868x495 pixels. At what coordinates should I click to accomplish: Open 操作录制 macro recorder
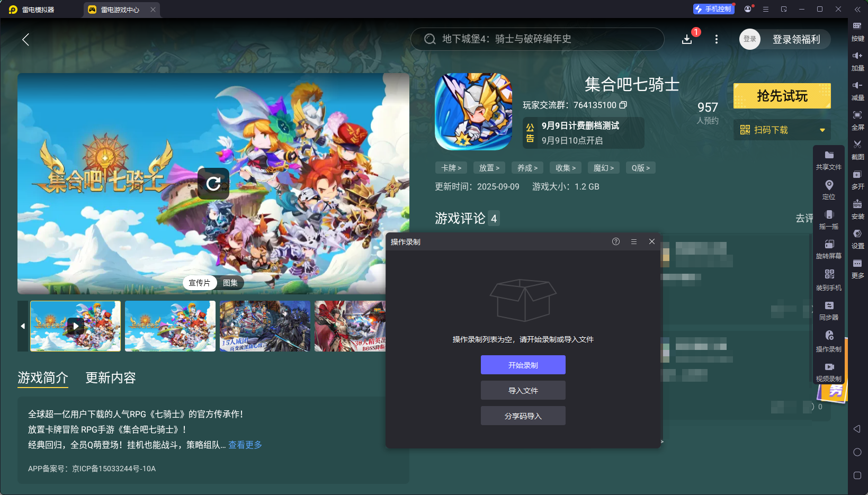point(829,341)
